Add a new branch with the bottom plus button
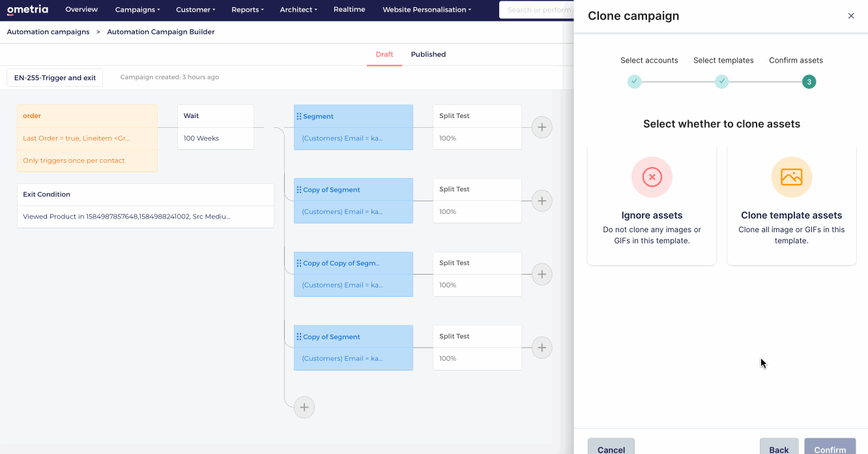Viewport: 868px width, 454px height. tap(304, 408)
